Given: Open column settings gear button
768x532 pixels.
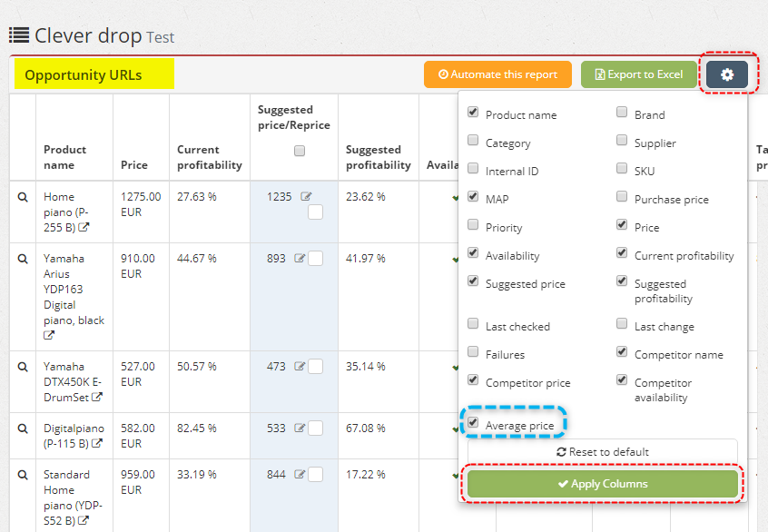Looking at the screenshot, I should pos(727,74).
